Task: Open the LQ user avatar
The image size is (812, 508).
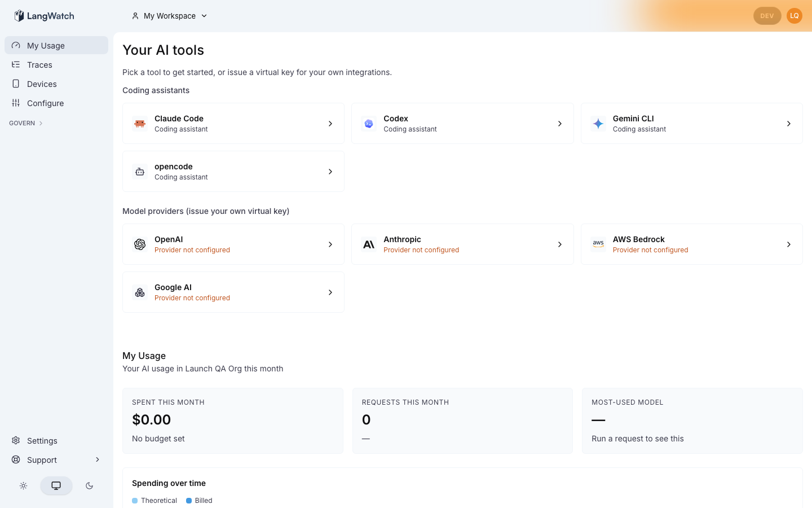Action: point(795,16)
